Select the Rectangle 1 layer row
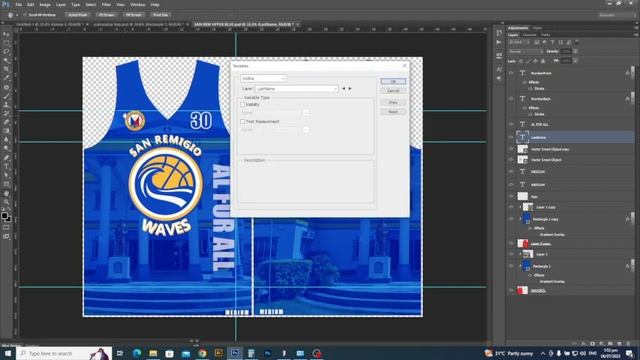 point(570,266)
